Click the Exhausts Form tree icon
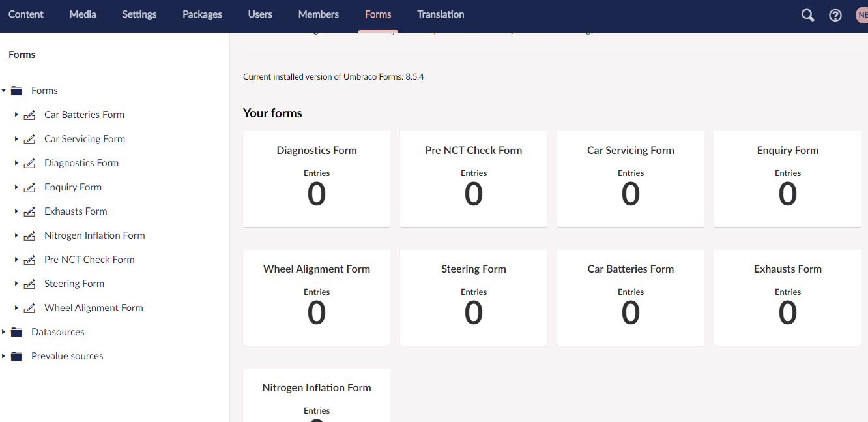Screen dimensions: 868x422 [29, 212]
